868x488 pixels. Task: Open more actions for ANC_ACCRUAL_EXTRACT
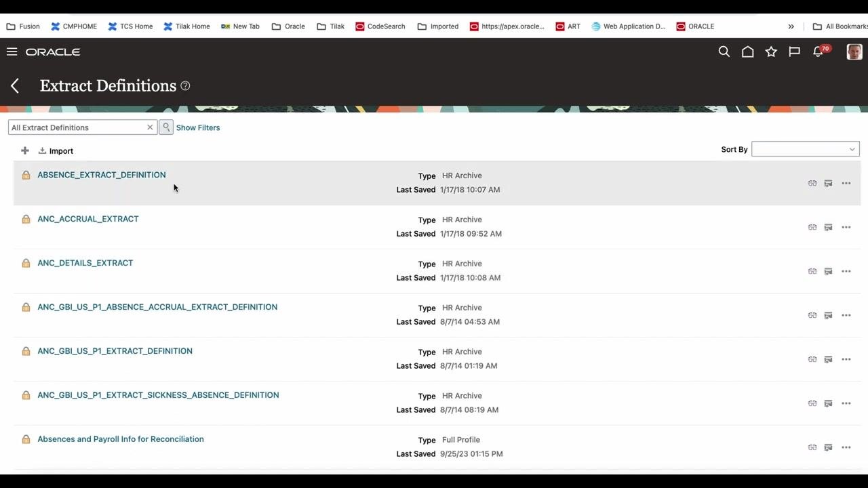point(846,227)
